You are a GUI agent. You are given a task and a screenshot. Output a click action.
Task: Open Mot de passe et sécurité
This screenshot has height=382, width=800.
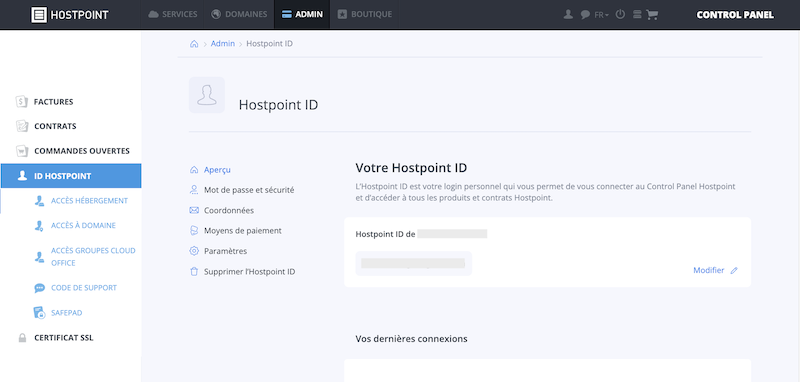[x=249, y=190]
